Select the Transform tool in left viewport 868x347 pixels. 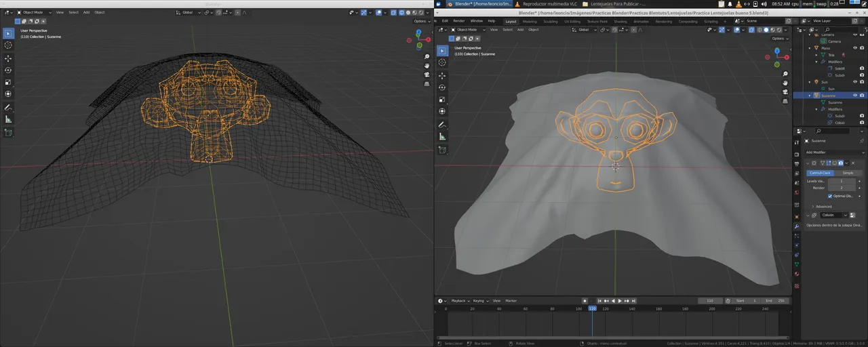pyautogui.click(x=8, y=94)
